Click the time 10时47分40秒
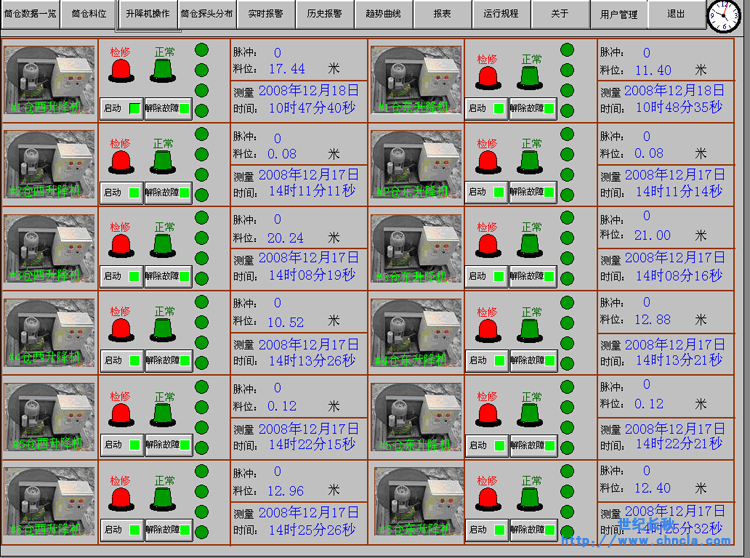Screen dimensions: 750x558 (312, 108)
